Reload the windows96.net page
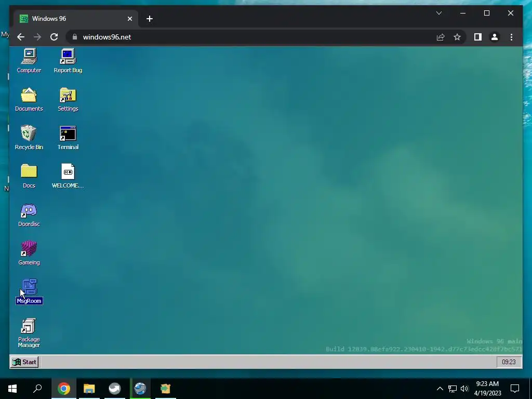532x399 pixels. click(x=54, y=37)
